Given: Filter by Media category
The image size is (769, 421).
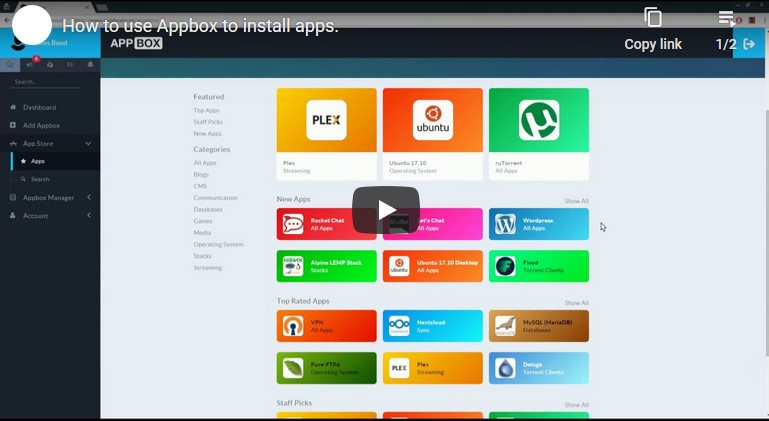Looking at the screenshot, I should click(202, 233).
